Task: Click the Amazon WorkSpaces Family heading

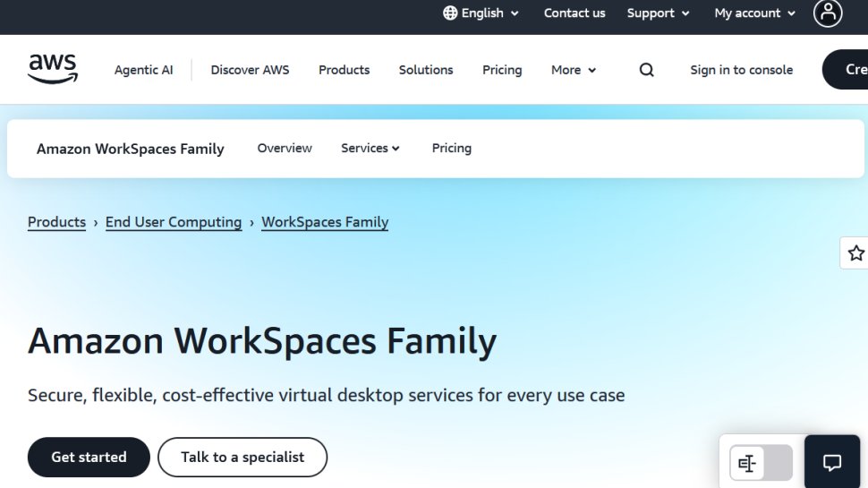Action: (x=262, y=341)
